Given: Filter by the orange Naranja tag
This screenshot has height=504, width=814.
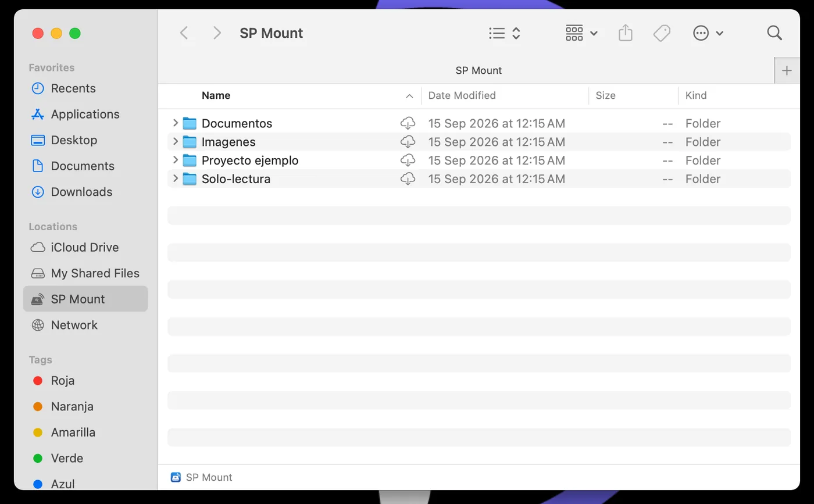Looking at the screenshot, I should tap(85, 406).
